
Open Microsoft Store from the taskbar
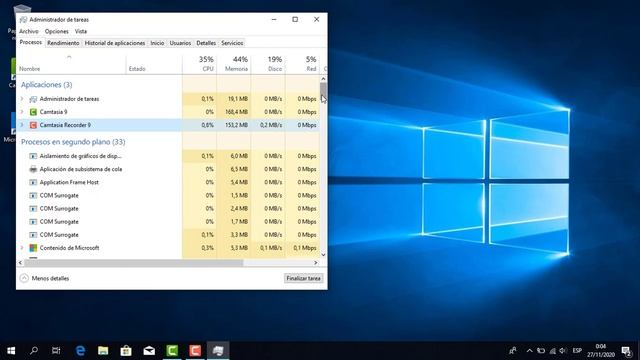click(x=126, y=351)
